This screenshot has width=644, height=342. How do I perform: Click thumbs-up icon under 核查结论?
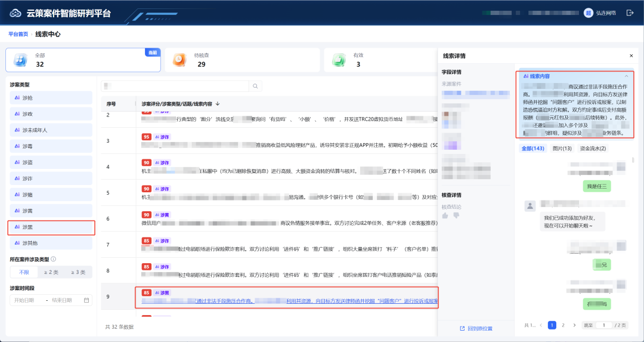[445, 215]
